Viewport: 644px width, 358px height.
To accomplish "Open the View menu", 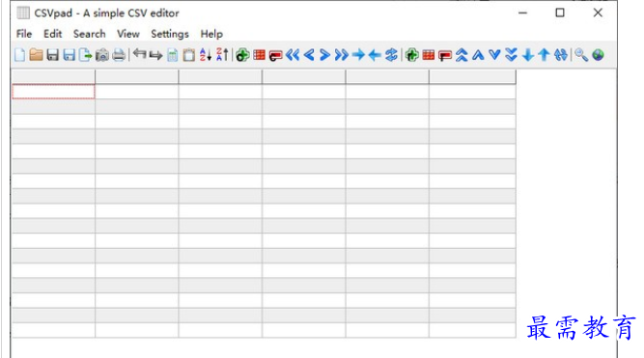I will pyautogui.click(x=128, y=34).
